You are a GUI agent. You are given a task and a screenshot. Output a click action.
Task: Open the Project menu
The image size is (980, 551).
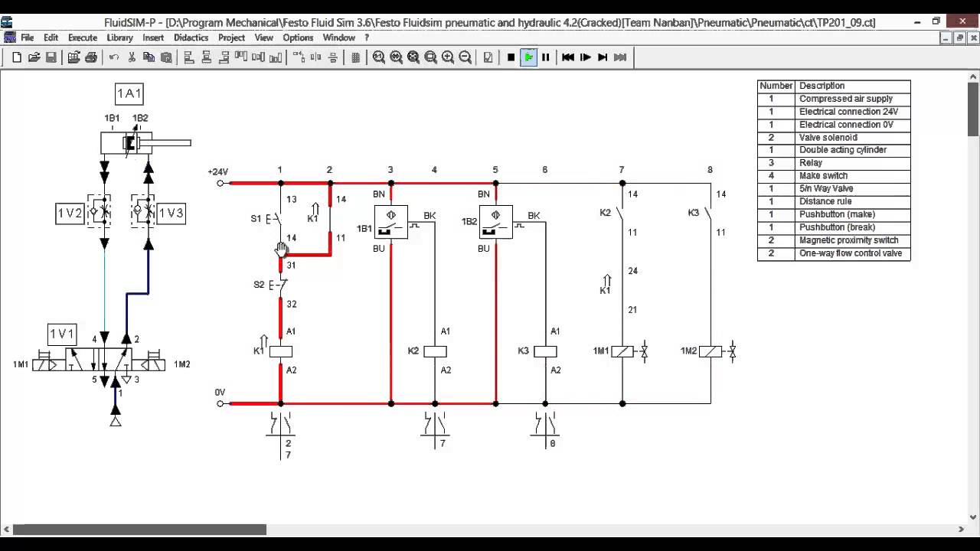click(231, 37)
